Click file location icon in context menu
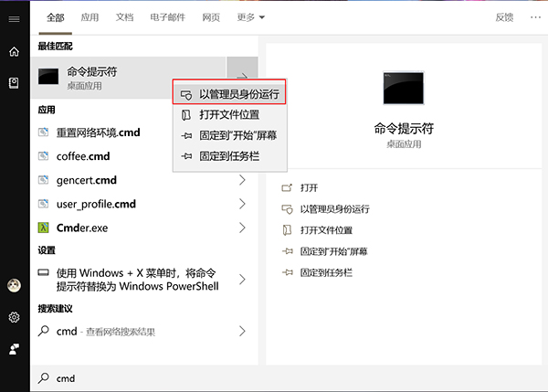 click(x=186, y=115)
